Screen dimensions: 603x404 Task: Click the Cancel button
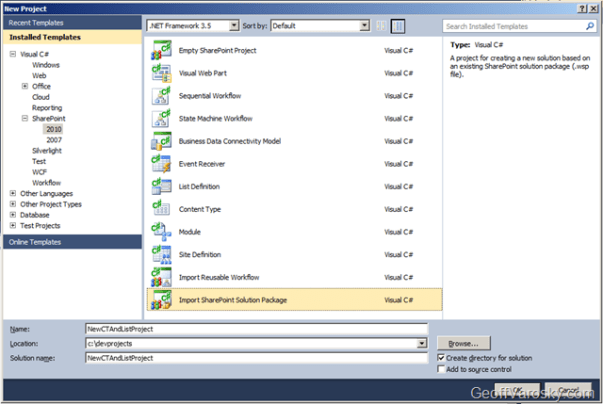pyautogui.click(x=568, y=389)
